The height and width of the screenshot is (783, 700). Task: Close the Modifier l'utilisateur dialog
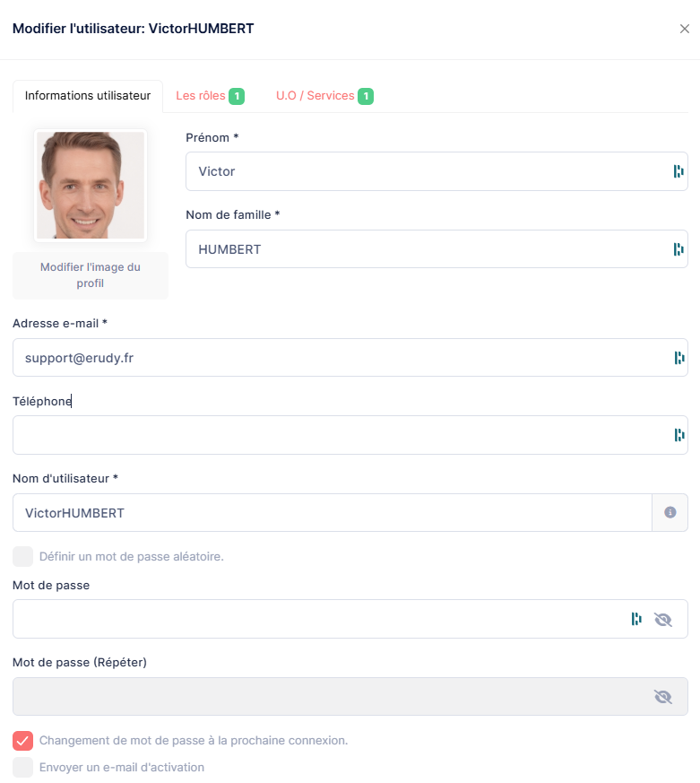click(x=684, y=29)
